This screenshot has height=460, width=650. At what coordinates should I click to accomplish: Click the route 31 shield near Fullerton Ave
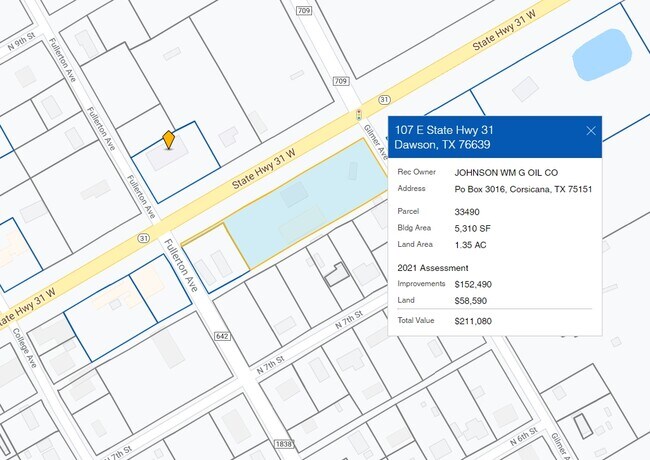click(144, 239)
